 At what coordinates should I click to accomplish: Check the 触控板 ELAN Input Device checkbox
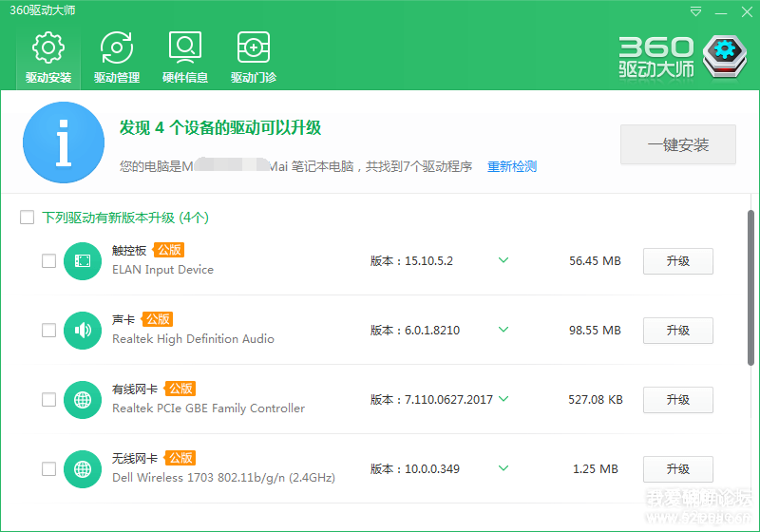tap(48, 261)
